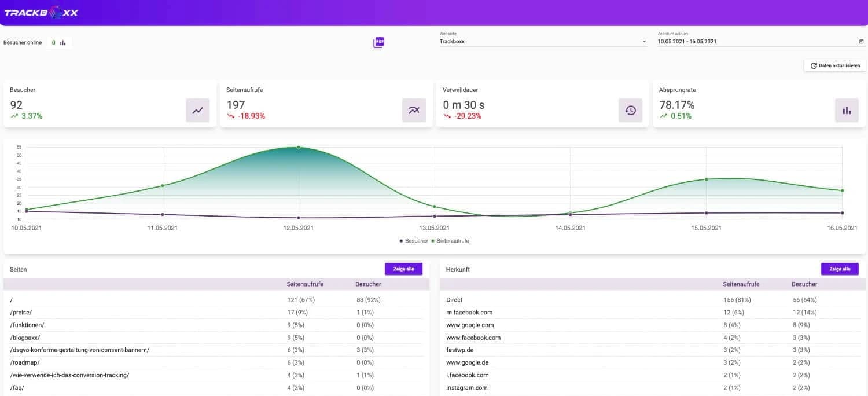Click the peak data point on 12.05.2021

click(298, 147)
